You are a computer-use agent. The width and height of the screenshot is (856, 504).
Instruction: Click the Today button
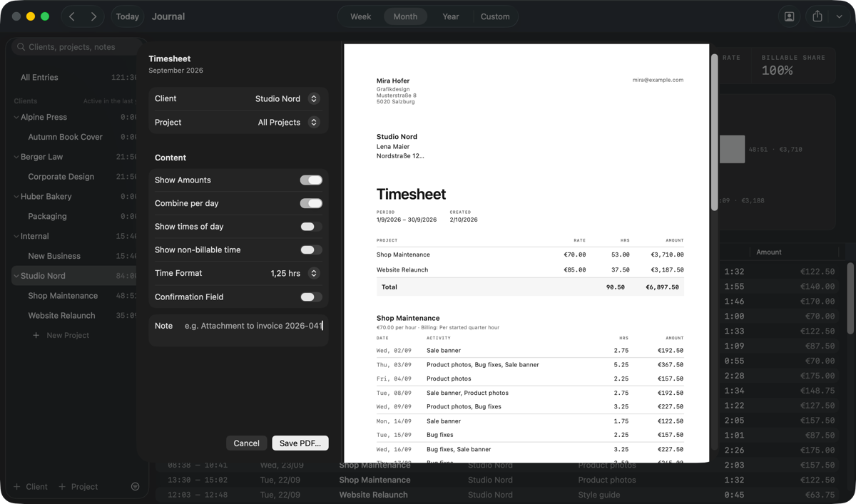[x=128, y=16]
